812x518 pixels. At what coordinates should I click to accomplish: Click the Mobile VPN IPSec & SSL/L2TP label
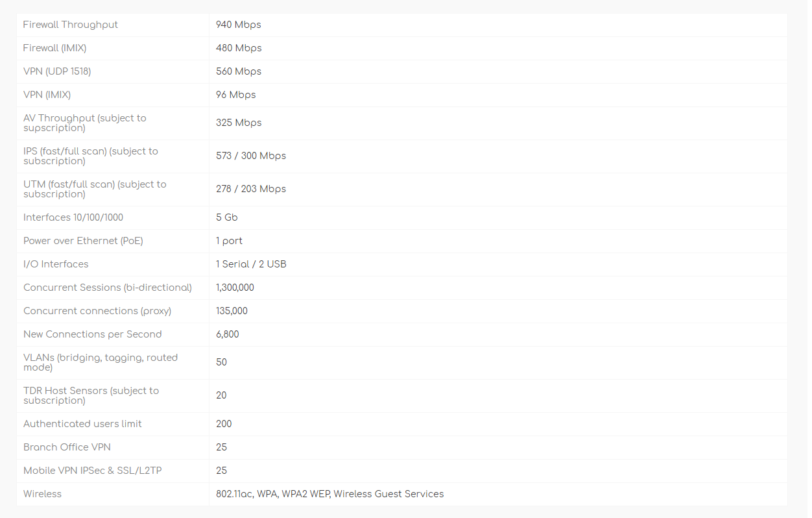pyautogui.click(x=93, y=471)
